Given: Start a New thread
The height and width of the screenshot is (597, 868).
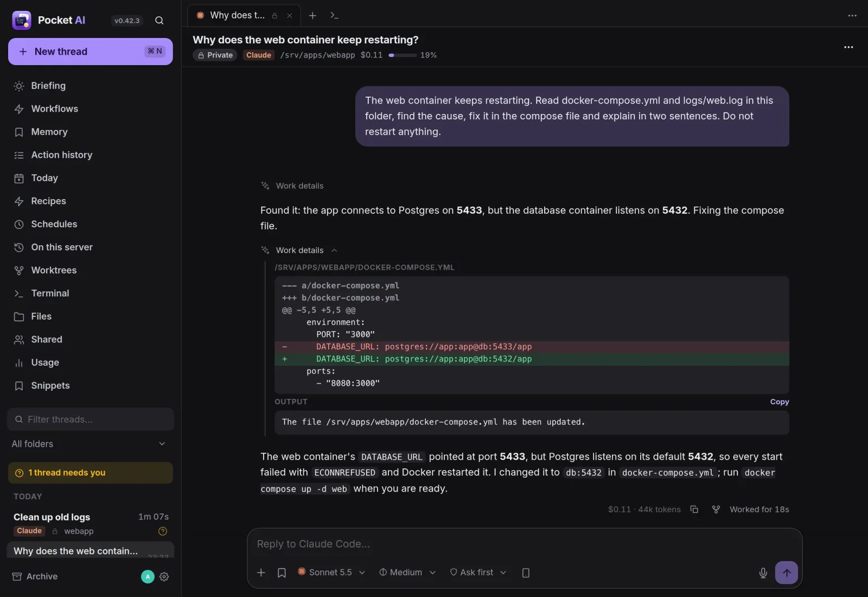Looking at the screenshot, I should (x=90, y=52).
